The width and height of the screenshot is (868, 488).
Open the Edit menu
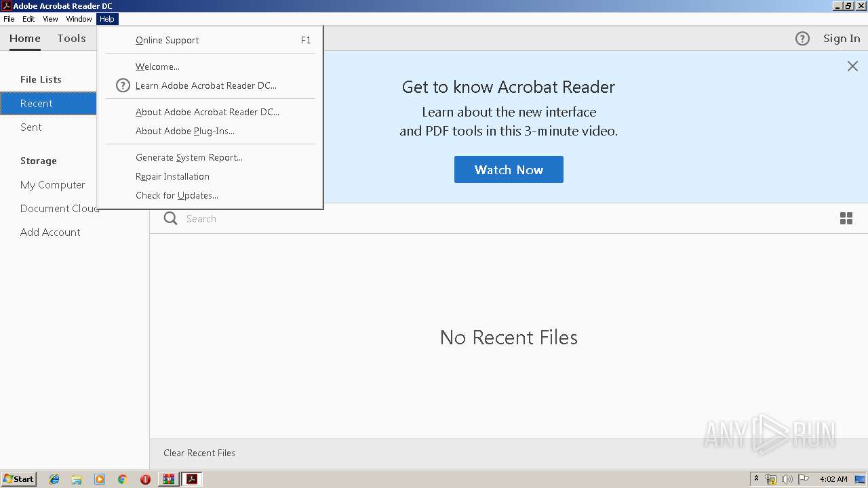pos(28,19)
